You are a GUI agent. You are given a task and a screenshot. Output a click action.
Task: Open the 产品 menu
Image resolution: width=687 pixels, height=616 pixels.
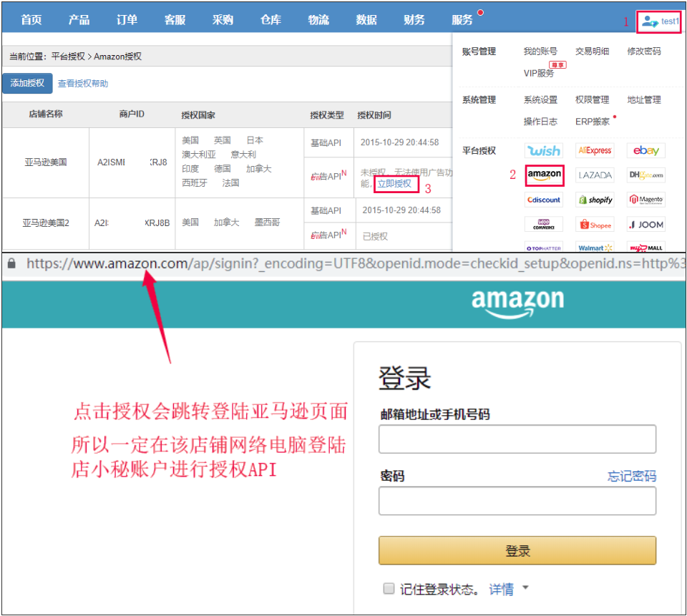point(79,20)
